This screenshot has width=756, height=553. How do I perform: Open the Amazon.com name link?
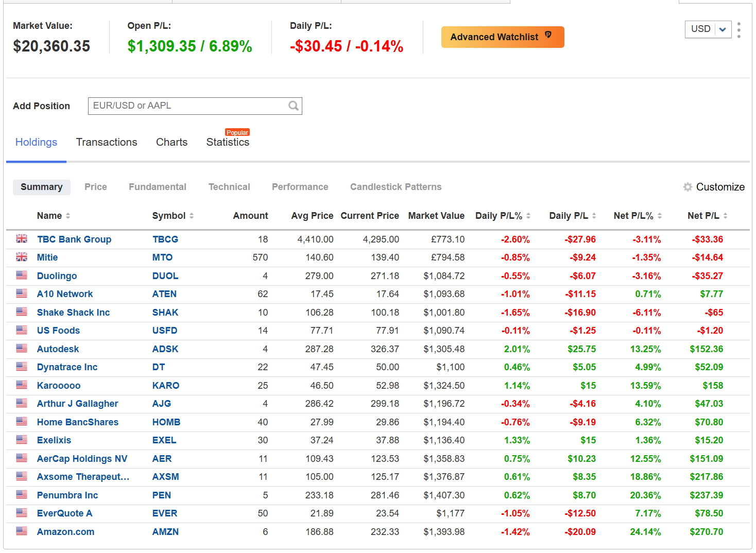(65, 532)
